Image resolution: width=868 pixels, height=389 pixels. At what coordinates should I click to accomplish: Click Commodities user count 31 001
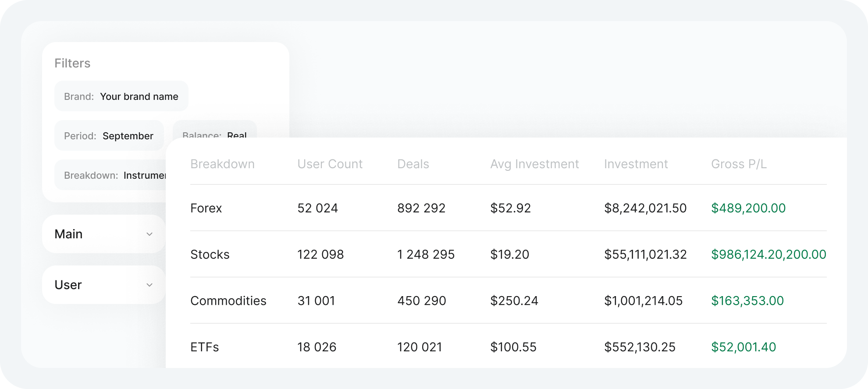(316, 301)
